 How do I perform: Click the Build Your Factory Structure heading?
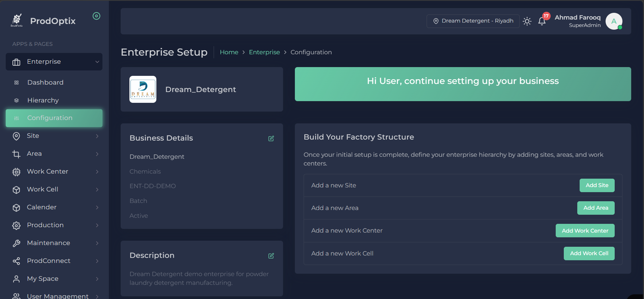tap(359, 137)
